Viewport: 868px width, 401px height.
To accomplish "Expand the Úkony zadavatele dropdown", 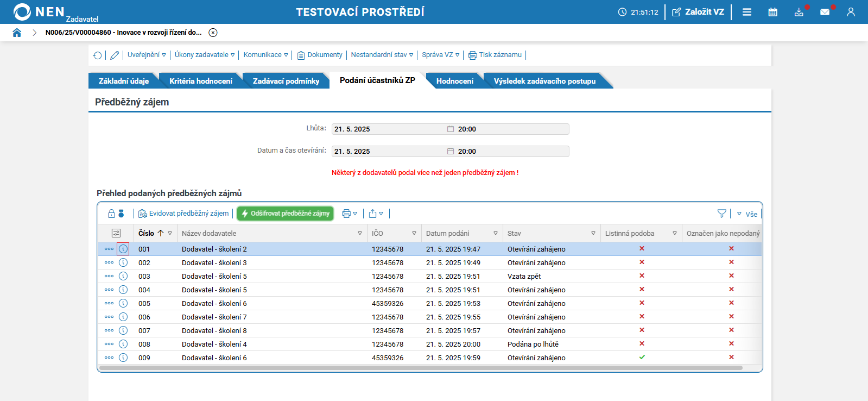I will click(x=204, y=55).
